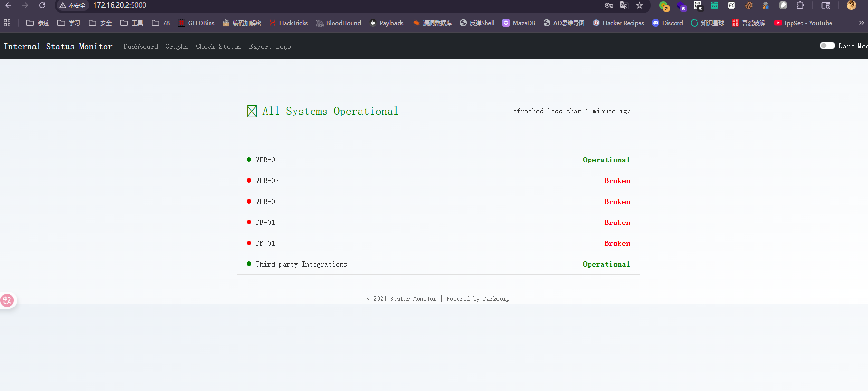The image size is (868, 391).
Task: Bookmark this page with the star icon
Action: tap(639, 5)
